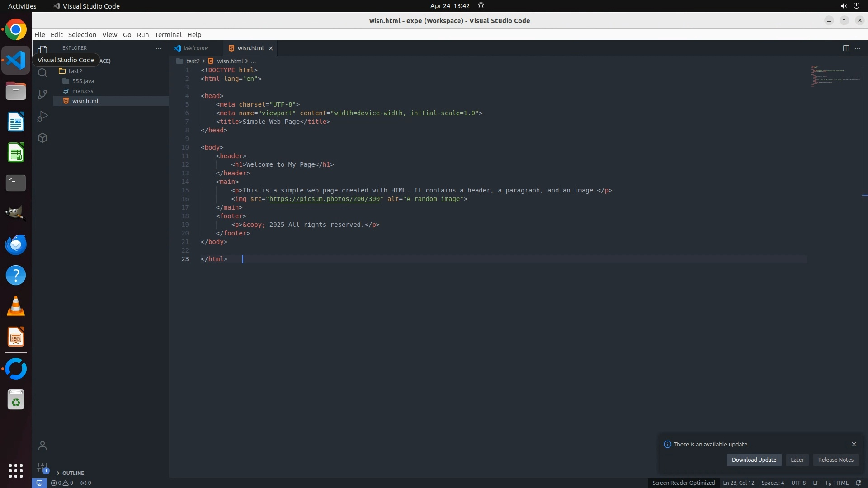Open the Source Control view
Screen dimensions: 868x488
point(42,94)
